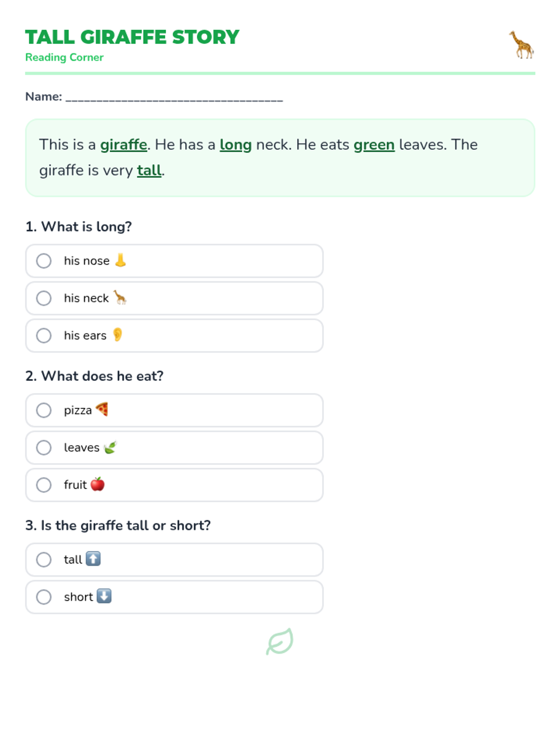The image size is (560, 747).
Task: Click the underlined word 'green' in the story
Action: tap(374, 145)
